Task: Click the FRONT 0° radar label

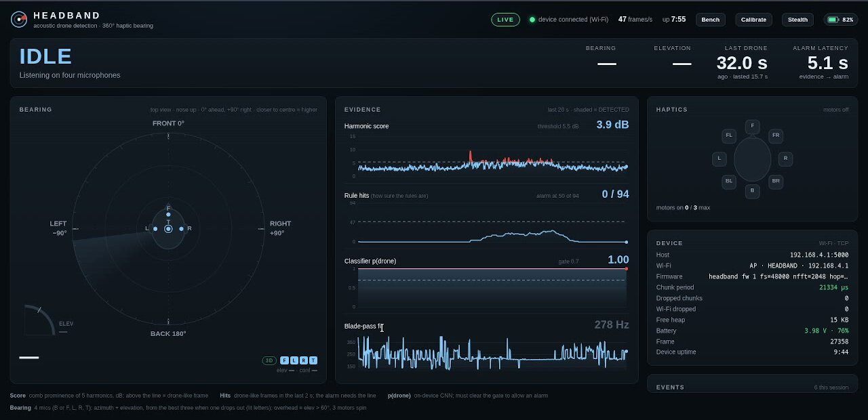Action: [x=168, y=123]
